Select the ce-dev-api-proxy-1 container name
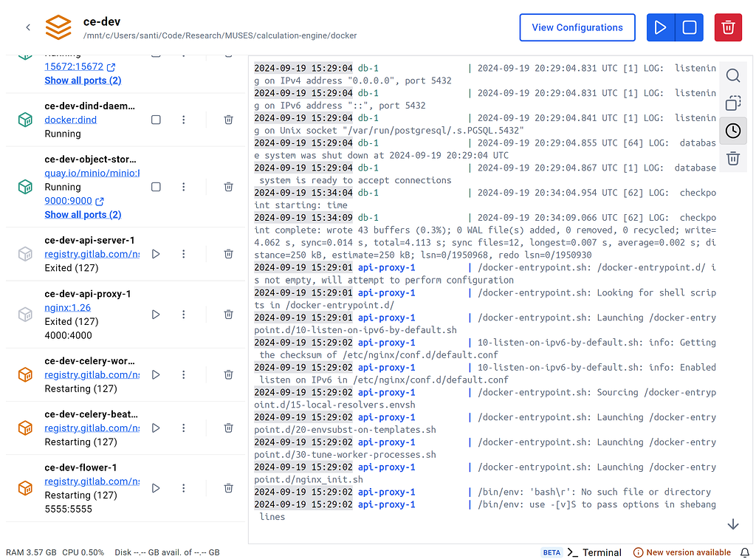 (88, 294)
